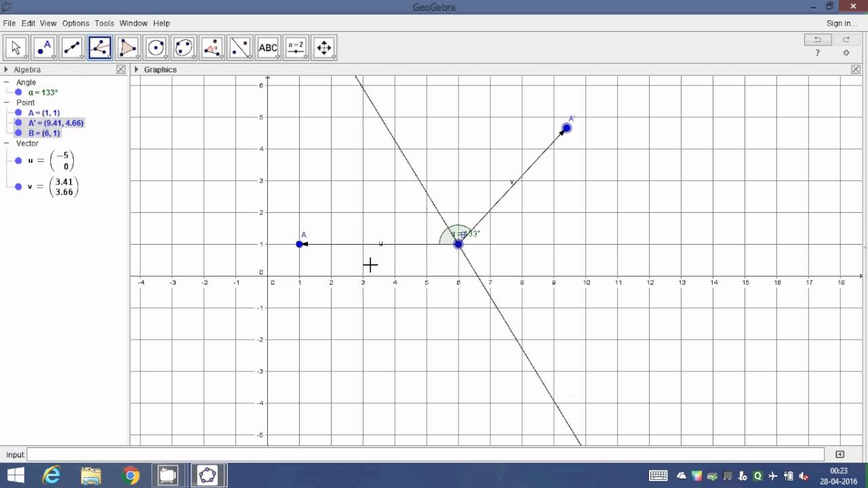The height and width of the screenshot is (488, 868).
Task: Open the Options menu
Action: pos(76,23)
